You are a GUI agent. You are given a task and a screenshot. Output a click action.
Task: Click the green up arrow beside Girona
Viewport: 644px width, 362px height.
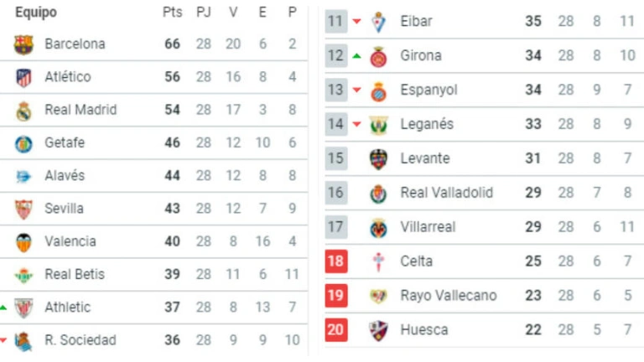pyautogui.click(x=356, y=56)
